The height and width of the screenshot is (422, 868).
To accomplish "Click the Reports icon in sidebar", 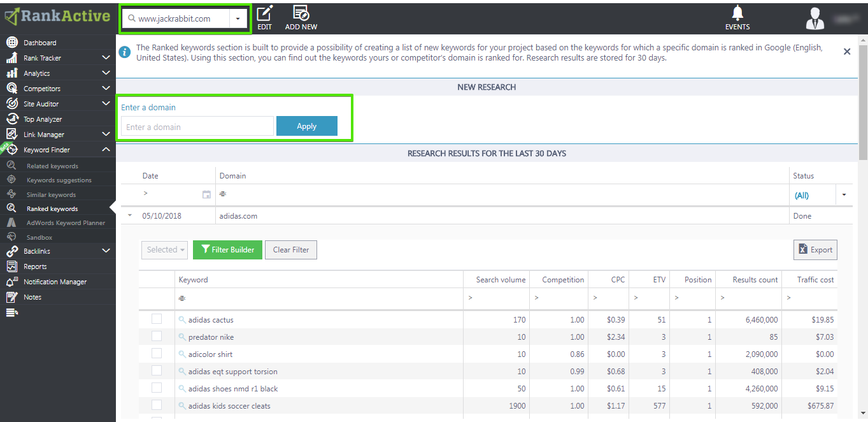I will (11, 266).
